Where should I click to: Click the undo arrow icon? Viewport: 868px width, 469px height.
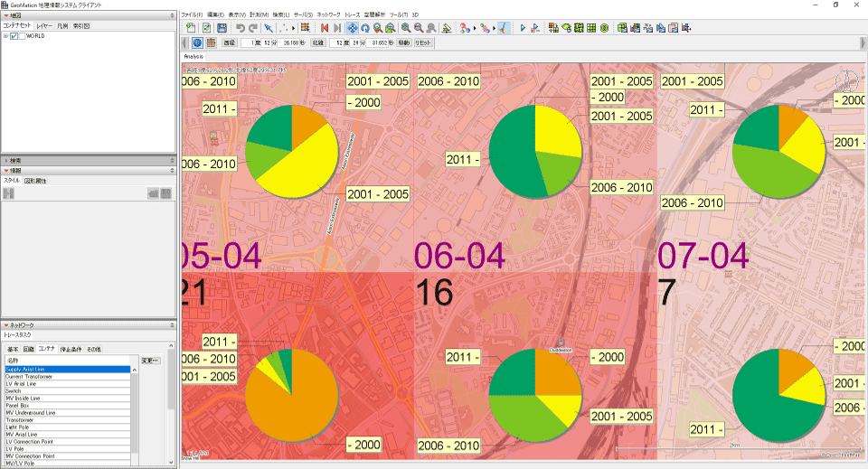(240, 28)
